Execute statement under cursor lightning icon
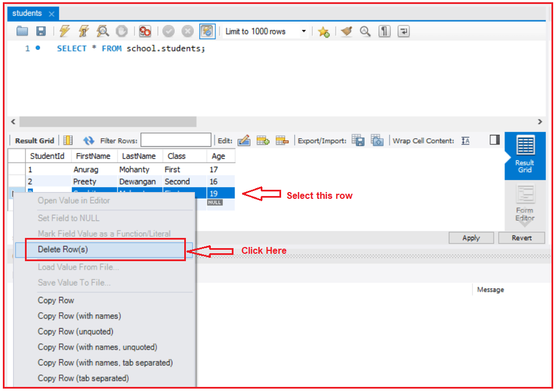Image resolution: width=556 pixels, height=392 pixels. pyautogui.click(x=84, y=31)
